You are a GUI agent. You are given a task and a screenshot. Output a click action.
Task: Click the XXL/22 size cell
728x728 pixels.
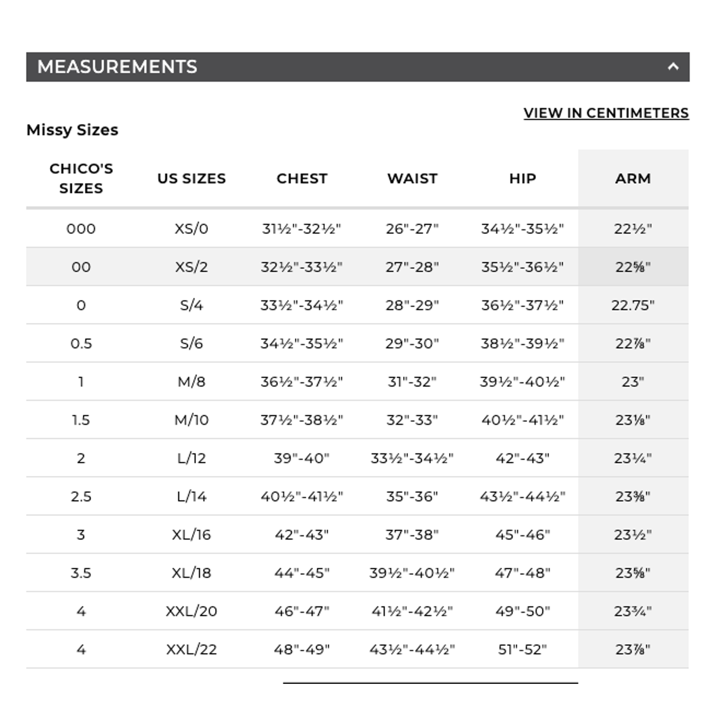192,649
